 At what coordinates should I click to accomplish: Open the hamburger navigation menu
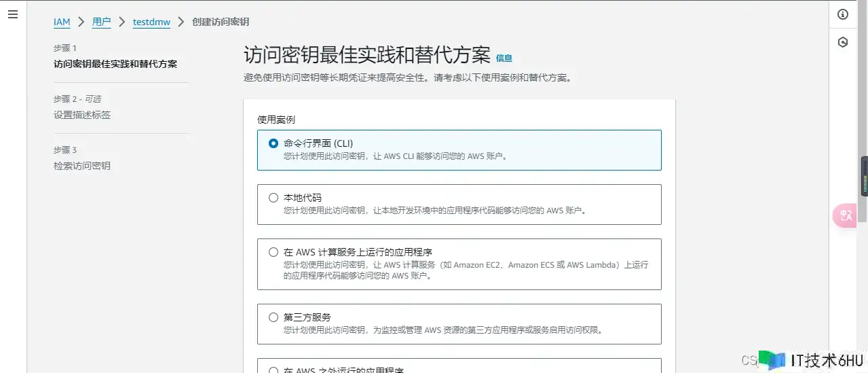click(x=12, y=15)
